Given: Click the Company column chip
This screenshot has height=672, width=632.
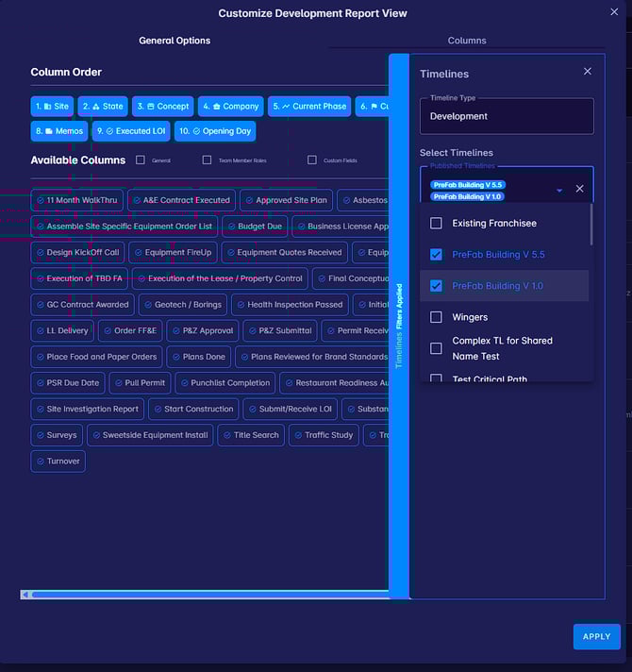Looking at the screenshot, I should [x=230, y=107].
